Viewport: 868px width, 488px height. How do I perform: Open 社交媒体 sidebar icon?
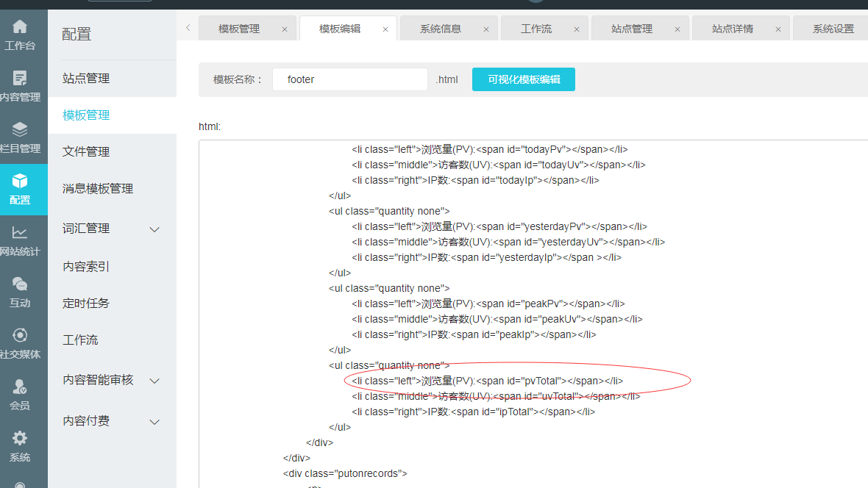(20, 335)
